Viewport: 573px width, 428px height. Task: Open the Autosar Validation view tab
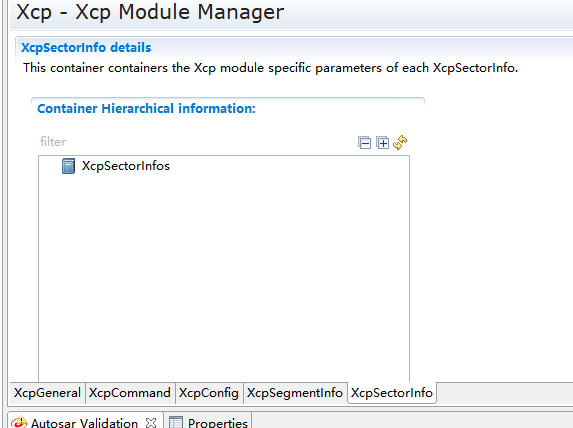pyautogui.click(x=84, y=423)
